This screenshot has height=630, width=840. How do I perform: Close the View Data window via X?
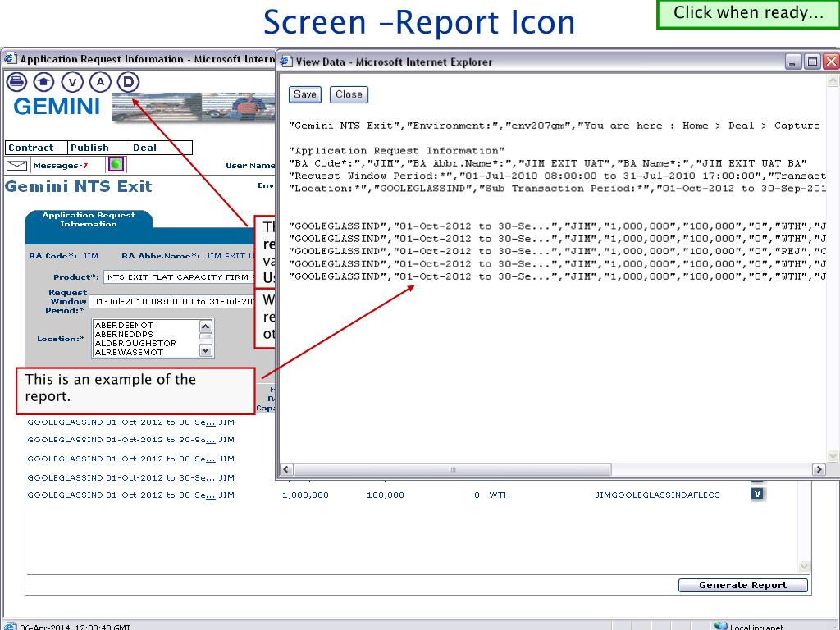click(831, 62)
